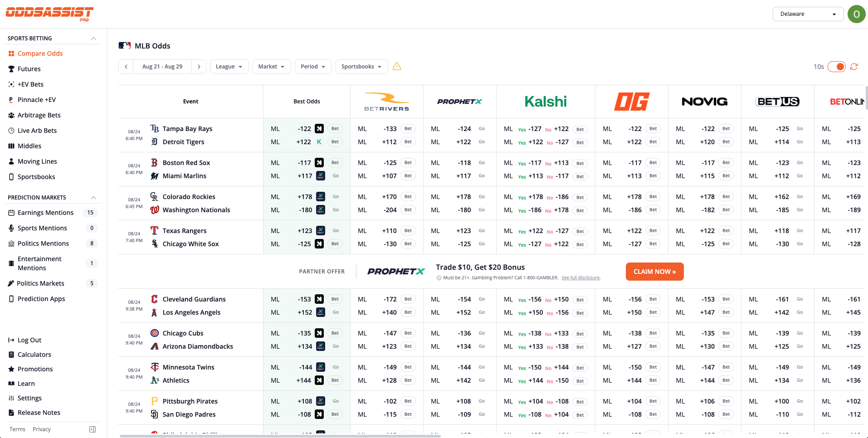Collapse the Prediction Markets section
868x438 pixels.
[93, 198]
